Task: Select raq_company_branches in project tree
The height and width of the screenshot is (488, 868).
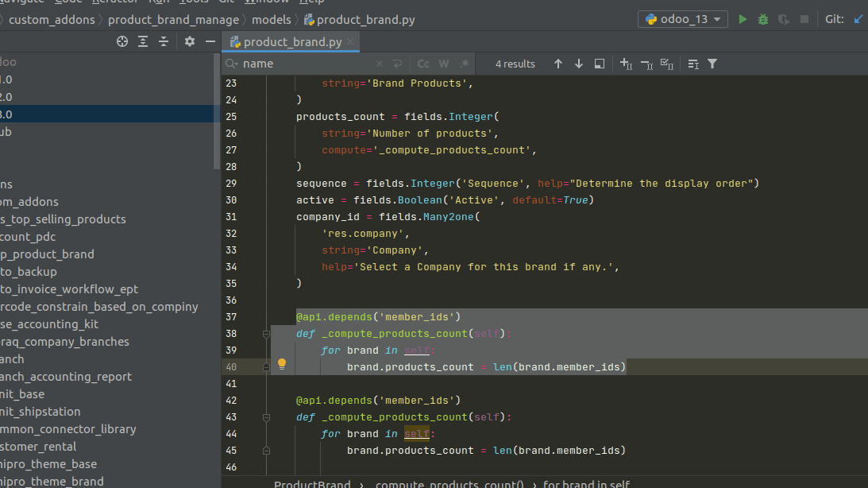Action: (x=64, y=342)
